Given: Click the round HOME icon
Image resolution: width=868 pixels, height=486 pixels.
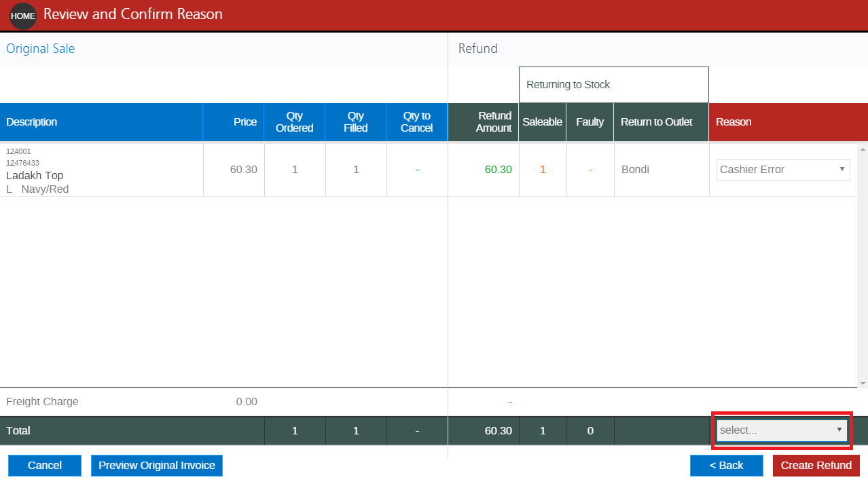Looking at the screenshot, I should (23, 16).
